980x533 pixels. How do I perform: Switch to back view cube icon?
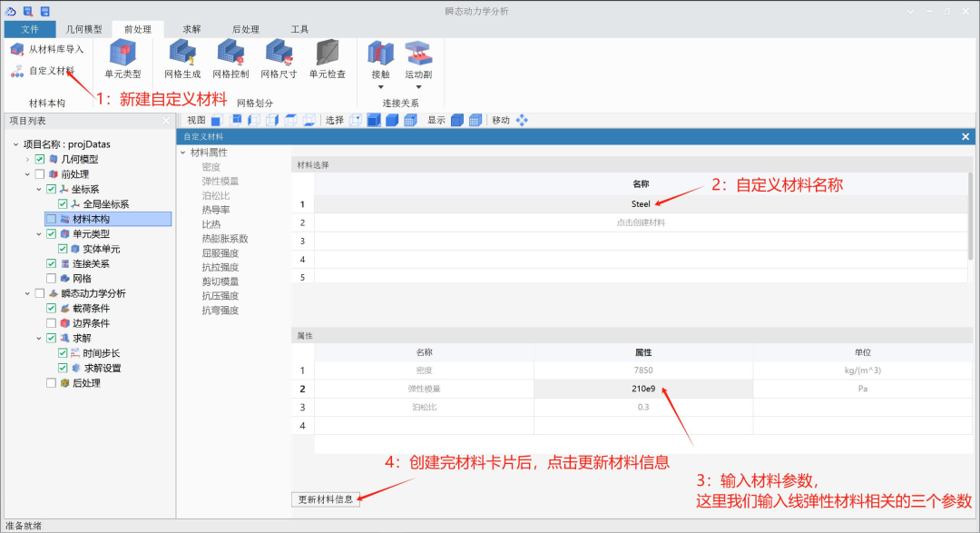pyautogui.click(x=236, y=120)
